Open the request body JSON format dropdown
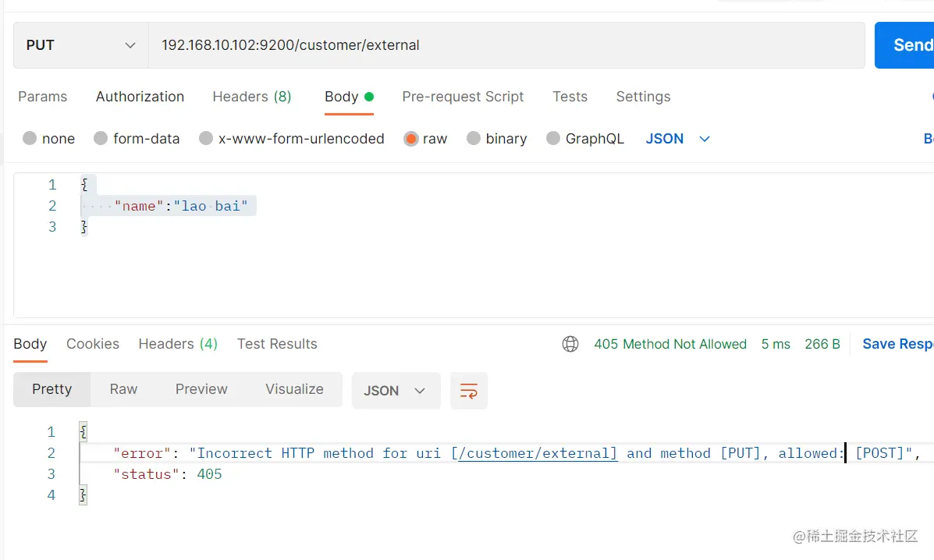Viewport: 934px width, 560px height. 678,139
